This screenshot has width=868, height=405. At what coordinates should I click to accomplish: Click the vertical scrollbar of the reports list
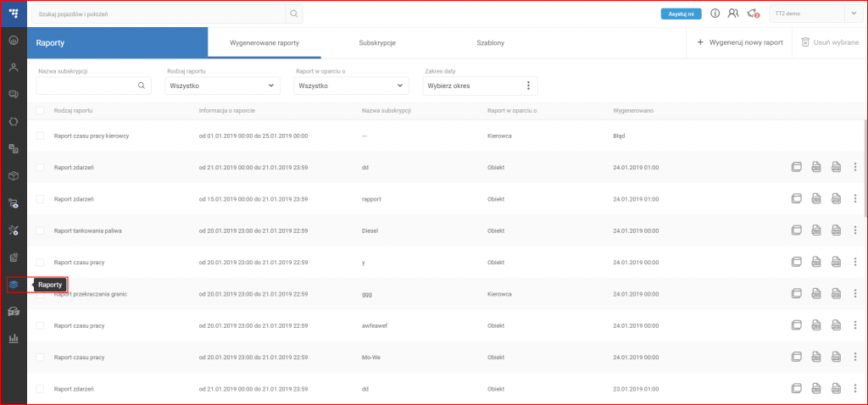[x=865, y=168]
